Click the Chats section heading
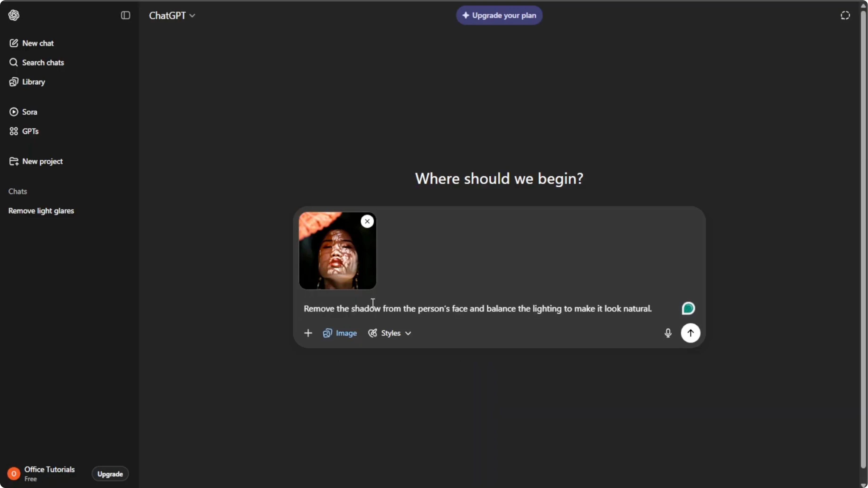The image size is (868, 488). [17, 191]
